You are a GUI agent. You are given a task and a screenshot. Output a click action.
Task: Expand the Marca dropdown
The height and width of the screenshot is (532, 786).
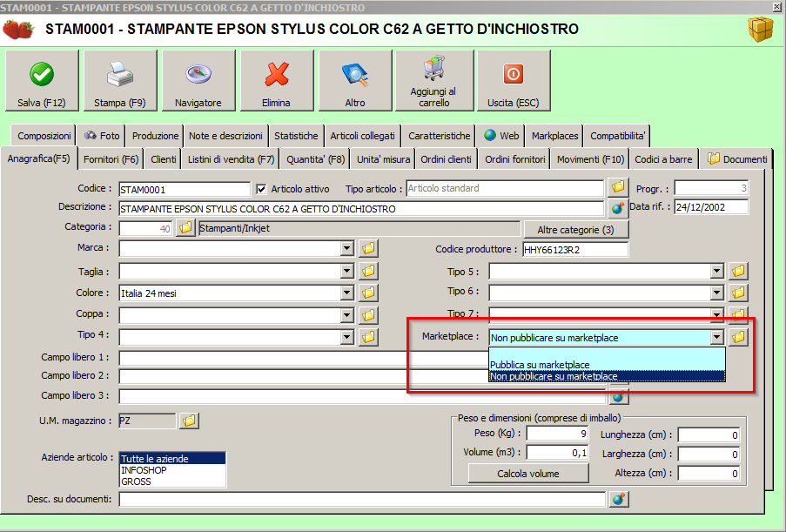pyautogui.click(x=347, y=248)
